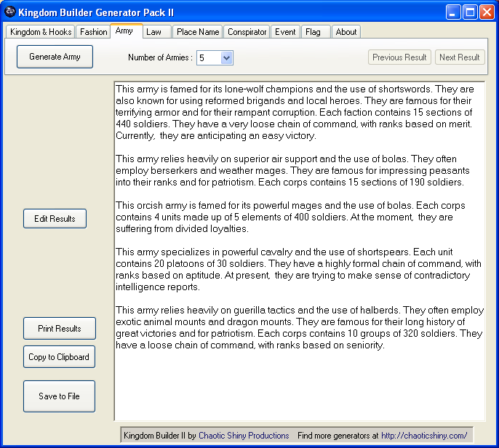The width and height of the screenshot is (499, 448).
Task: Show the About tab
Action: pyautogui.click(x=346, y=32)
